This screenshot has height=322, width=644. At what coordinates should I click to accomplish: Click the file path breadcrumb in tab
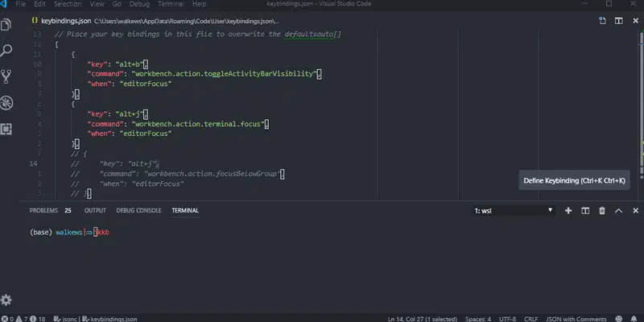[x=187, y=21]
